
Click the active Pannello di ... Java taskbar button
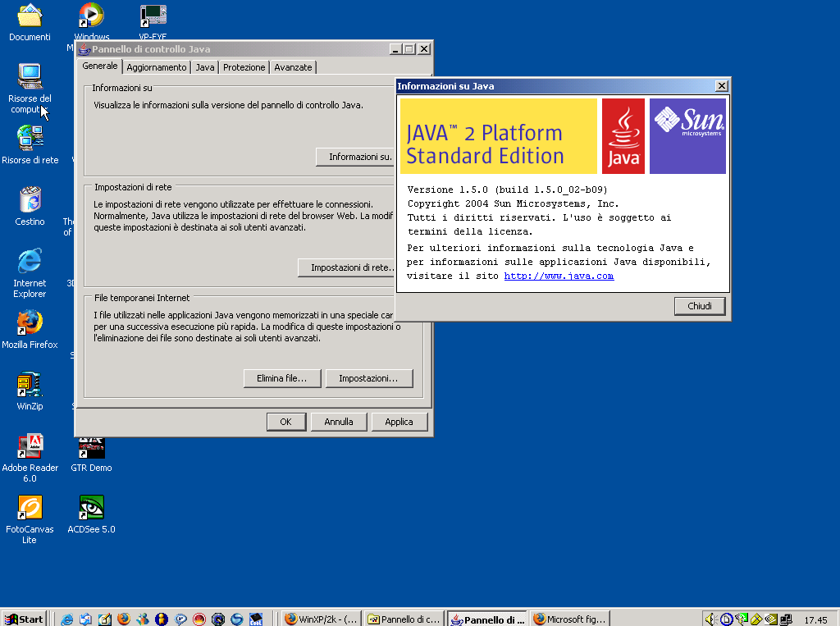point(487,619)
